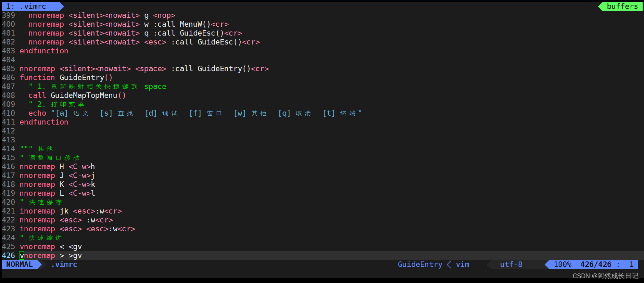The height and width of the screenshot is (283, 644).
Task: Click '[w]' in the echo string
Action: point(240,113)
